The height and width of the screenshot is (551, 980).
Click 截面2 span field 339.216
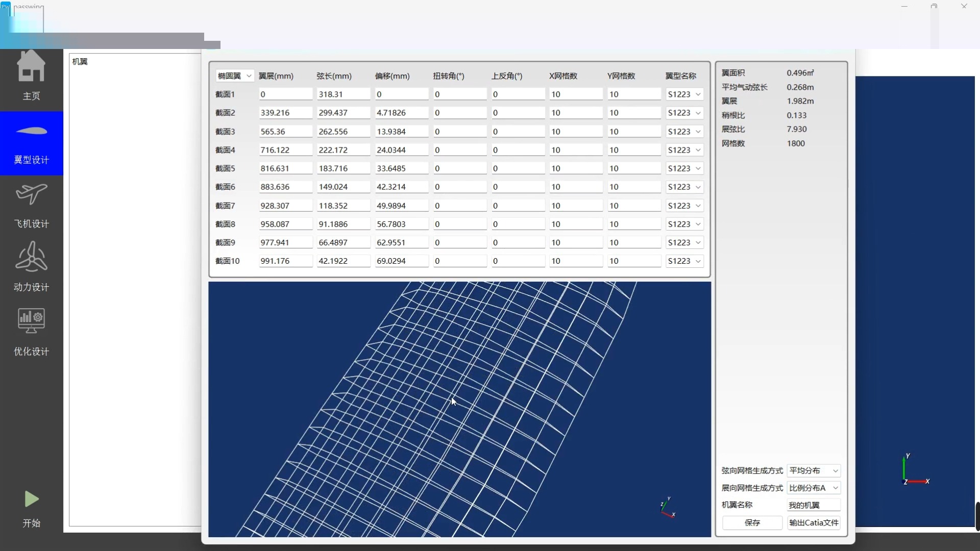tap(285, 113)
